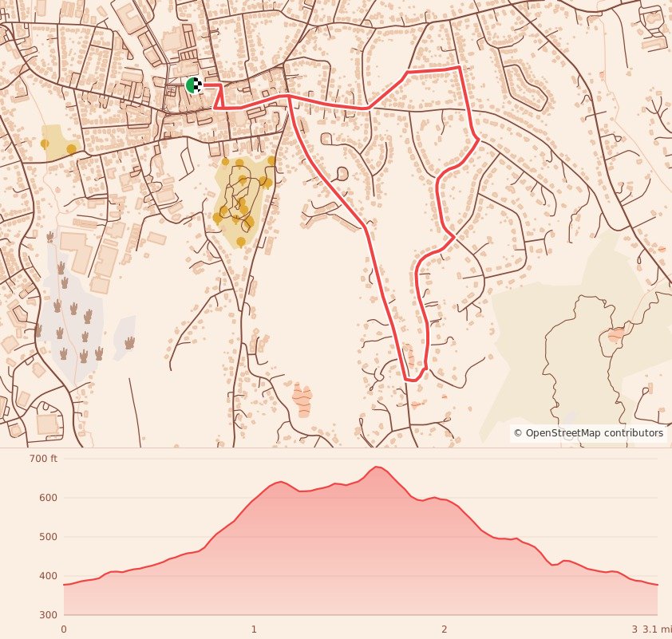
Task: Click the '700 ft' elevation axis label
Action: tap(43, 459)
